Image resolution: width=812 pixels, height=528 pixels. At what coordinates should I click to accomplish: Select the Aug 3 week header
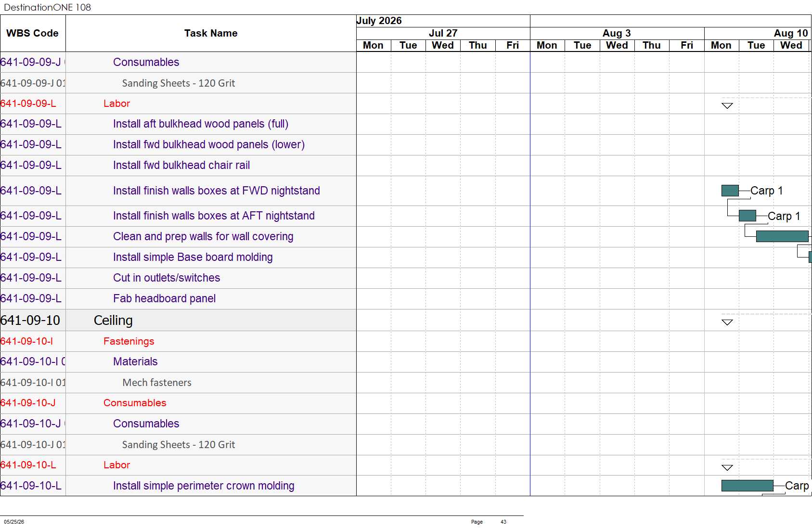(x=617, y=33)
